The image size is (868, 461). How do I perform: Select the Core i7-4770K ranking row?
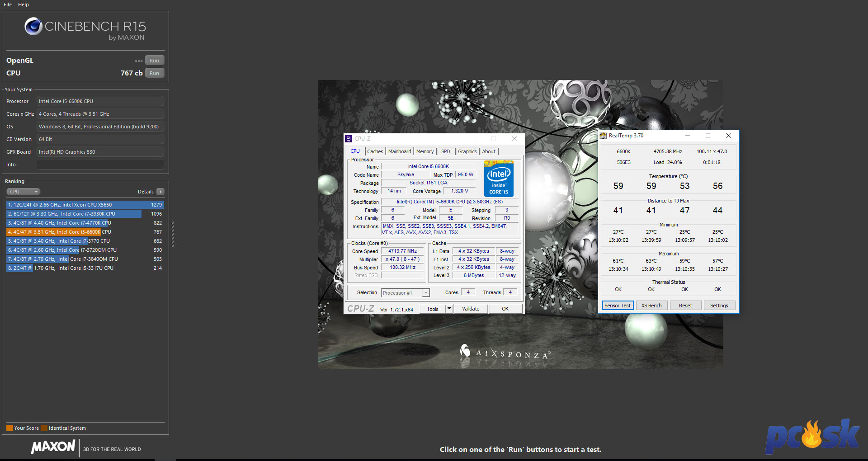85,223
